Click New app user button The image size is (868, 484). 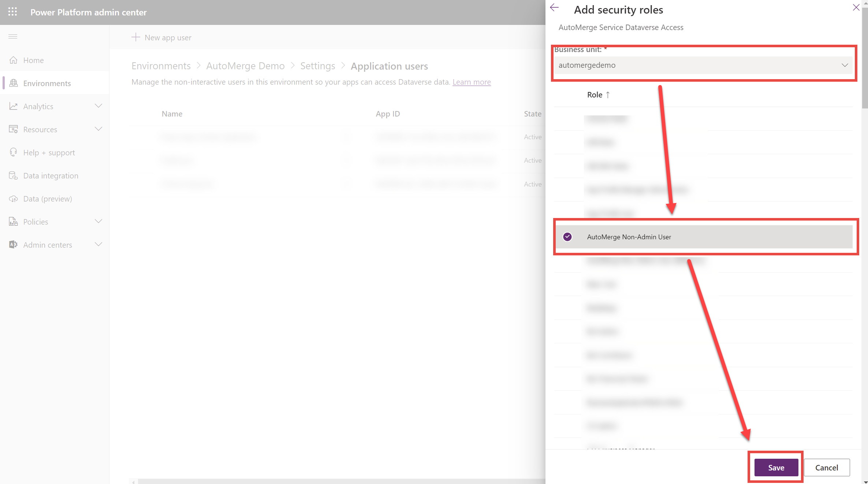coord(161,37)
